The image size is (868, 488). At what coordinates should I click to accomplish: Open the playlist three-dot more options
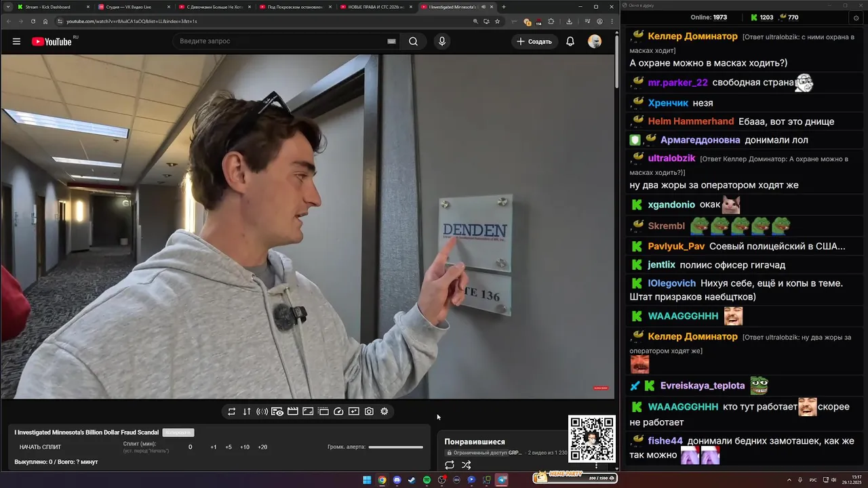(597, 466)
